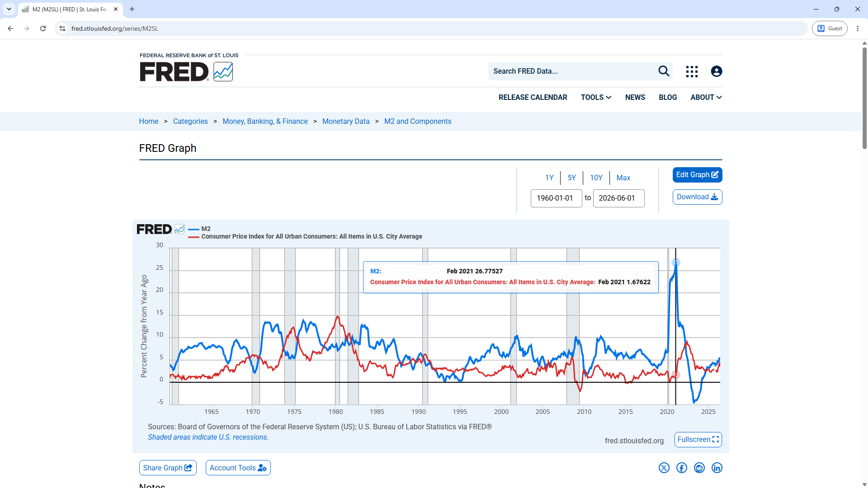Open the Monetary Data breadcrumb
868x488 pixels.
pos(346,121)
